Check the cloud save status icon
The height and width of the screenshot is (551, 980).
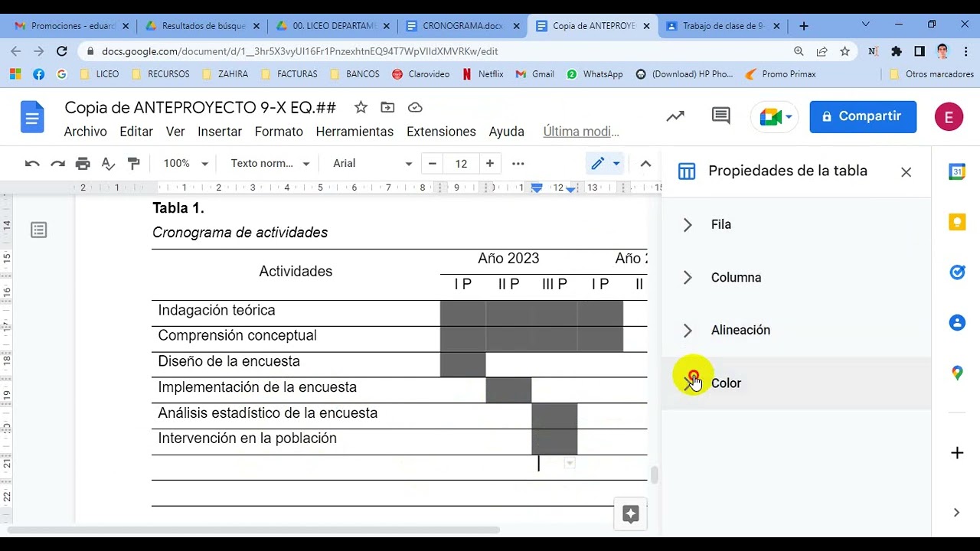415,107
